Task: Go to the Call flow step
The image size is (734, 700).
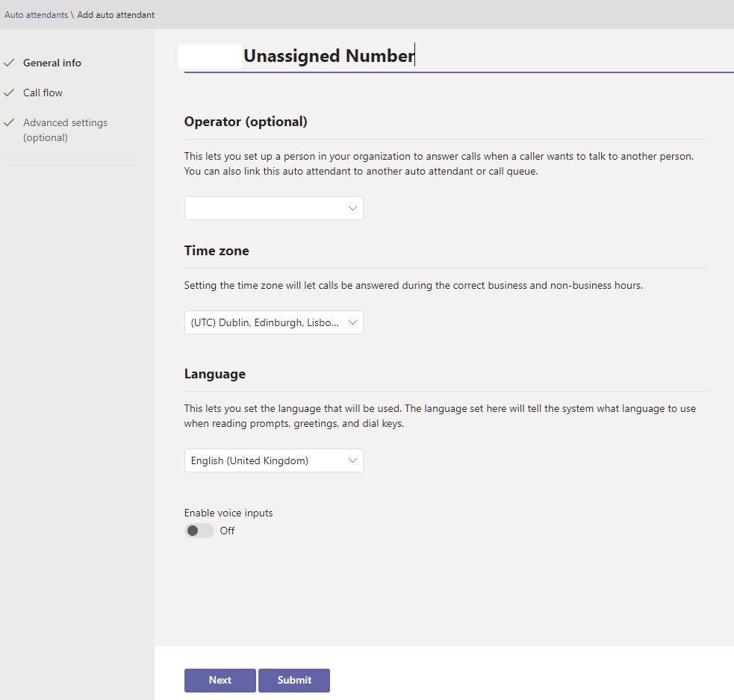Action: pyautogui.click(x=43, y=93)
